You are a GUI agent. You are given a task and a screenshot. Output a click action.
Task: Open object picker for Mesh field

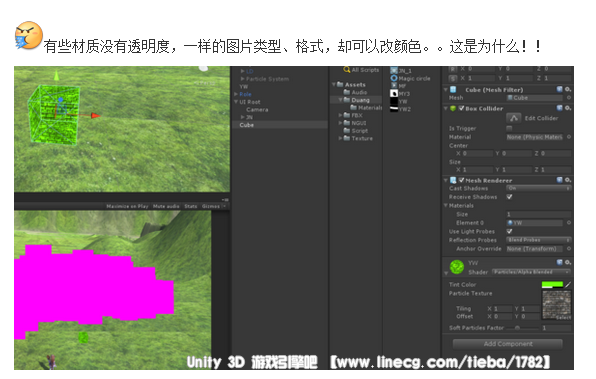pyautogui.click(x=569, y=98)
